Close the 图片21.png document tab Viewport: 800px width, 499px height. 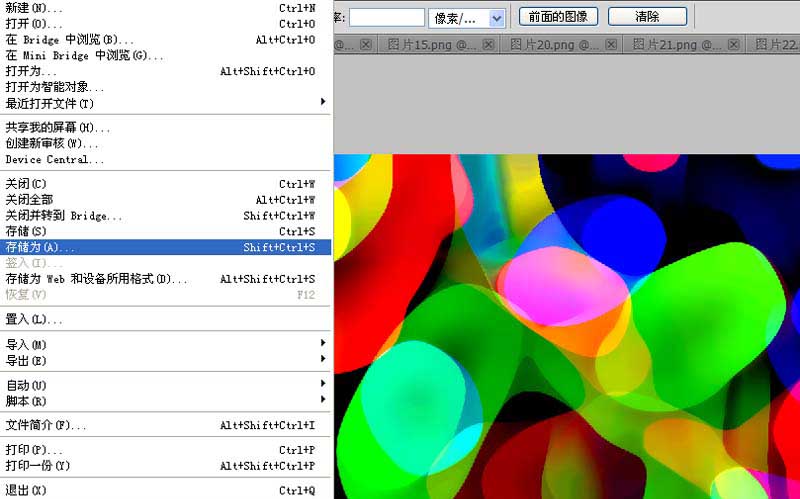733,44
